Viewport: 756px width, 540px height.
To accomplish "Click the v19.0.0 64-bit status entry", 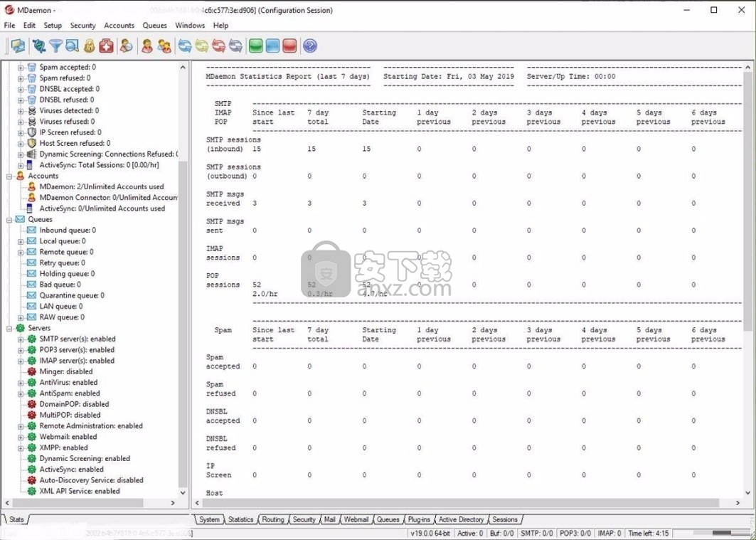I will point(430,534).
